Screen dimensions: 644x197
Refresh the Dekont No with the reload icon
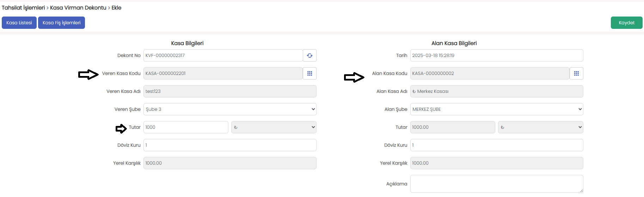[x=309, y=56]
